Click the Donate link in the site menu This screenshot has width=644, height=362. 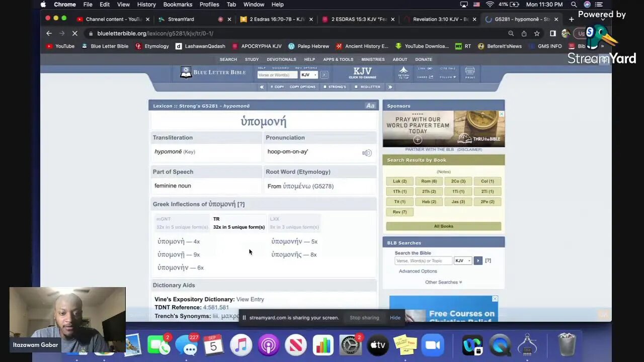point(424,59)
